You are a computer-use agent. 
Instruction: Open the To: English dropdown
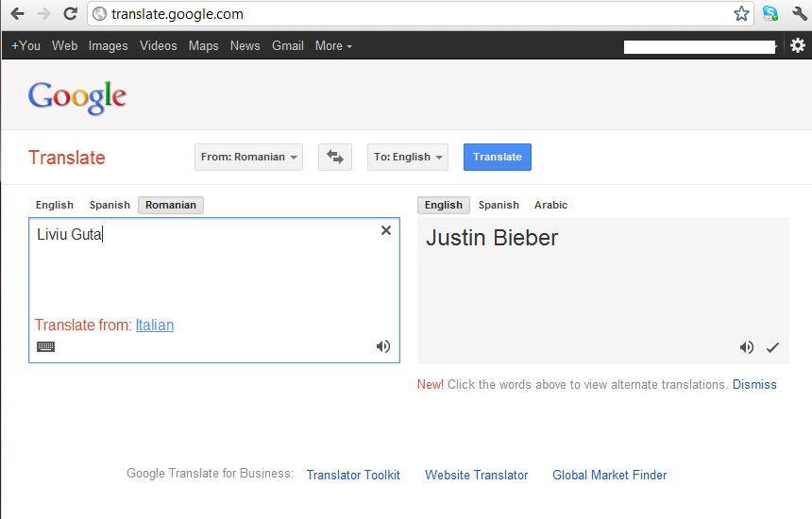pos(408,157)
